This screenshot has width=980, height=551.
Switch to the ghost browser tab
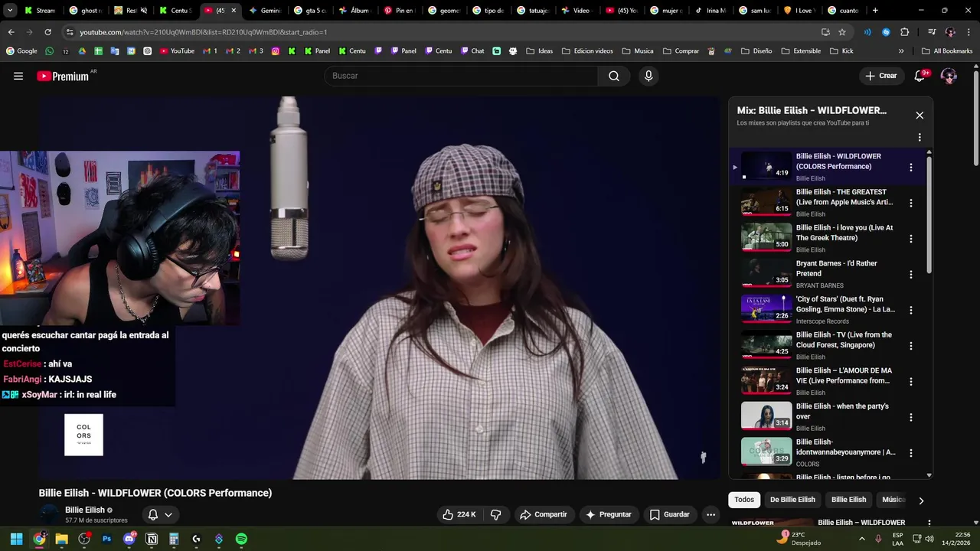(84, 11)
